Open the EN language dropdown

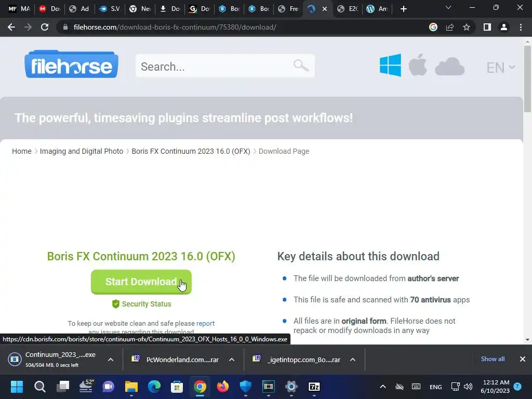[x=501, y=68]
